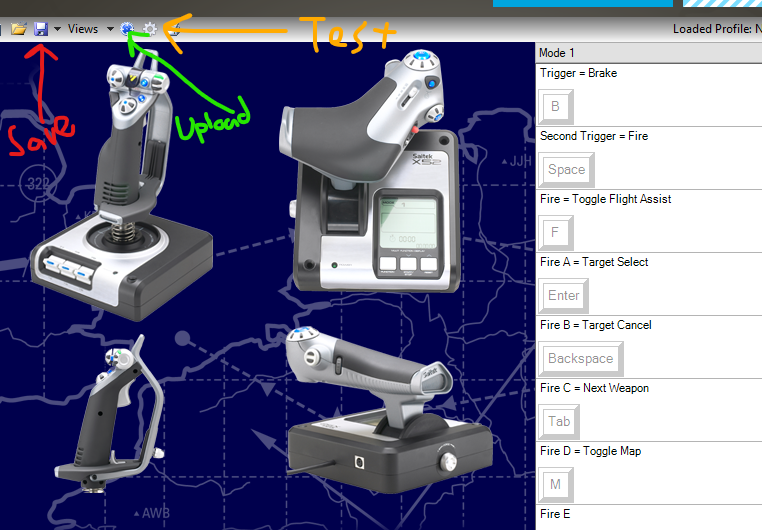This screenshot has height=530, width=762.
Task: Click the Space key box for Second Trigger
Action: 566,170
